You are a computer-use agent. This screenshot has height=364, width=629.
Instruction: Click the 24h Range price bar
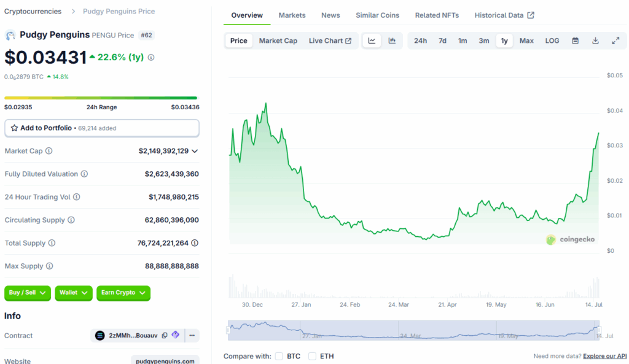[x=101, y=98]
